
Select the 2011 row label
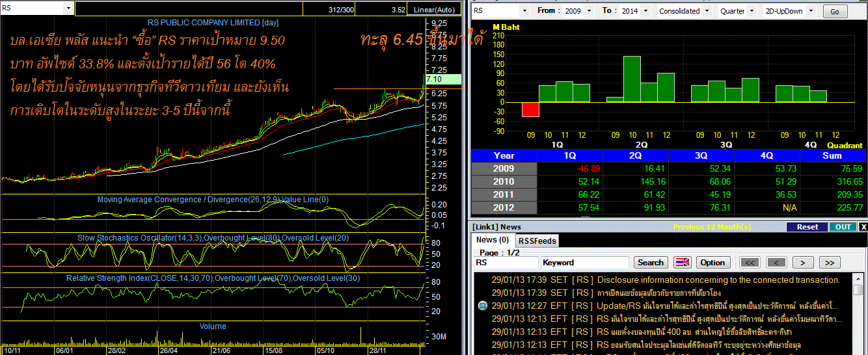504,194
